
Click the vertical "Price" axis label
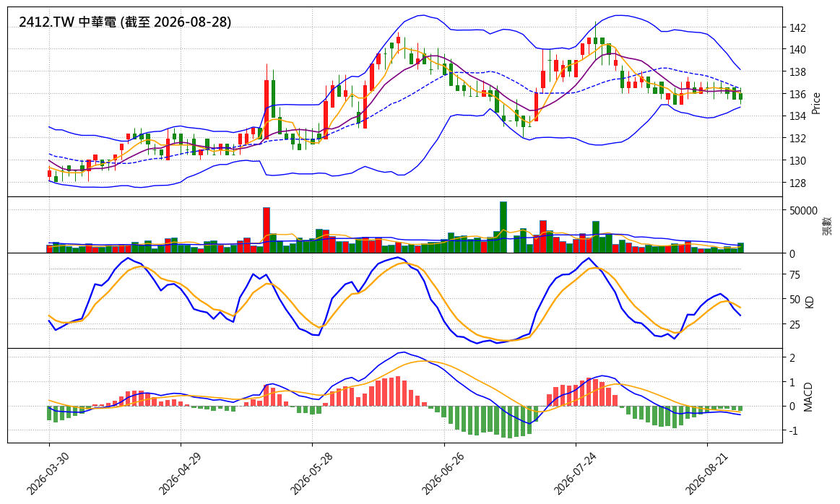coord(816,103)
